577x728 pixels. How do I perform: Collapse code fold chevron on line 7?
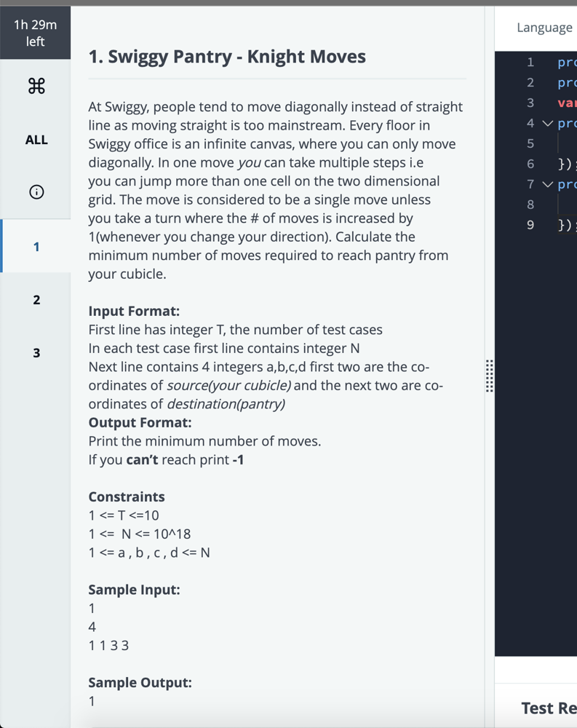tap(548, 185)
